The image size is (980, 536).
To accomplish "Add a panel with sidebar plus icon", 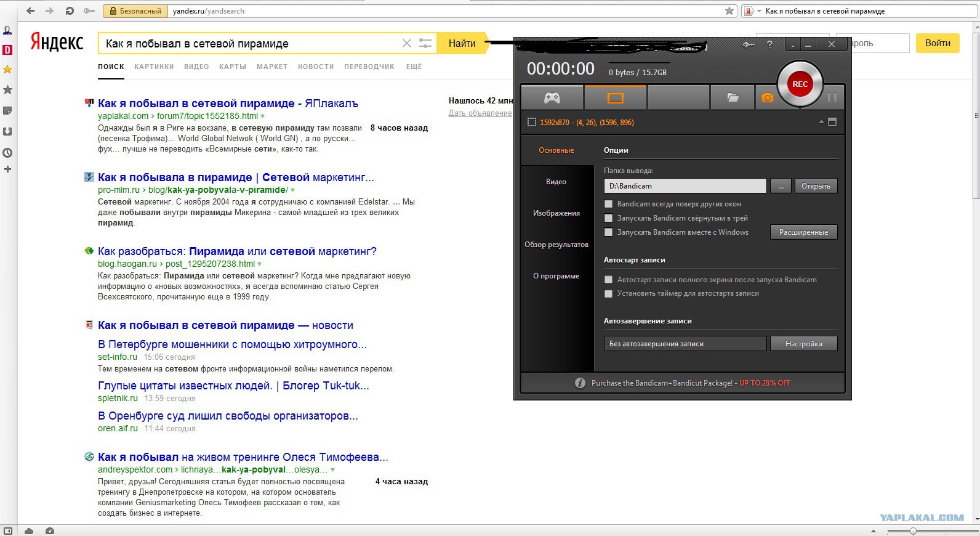I will (7, 169).
